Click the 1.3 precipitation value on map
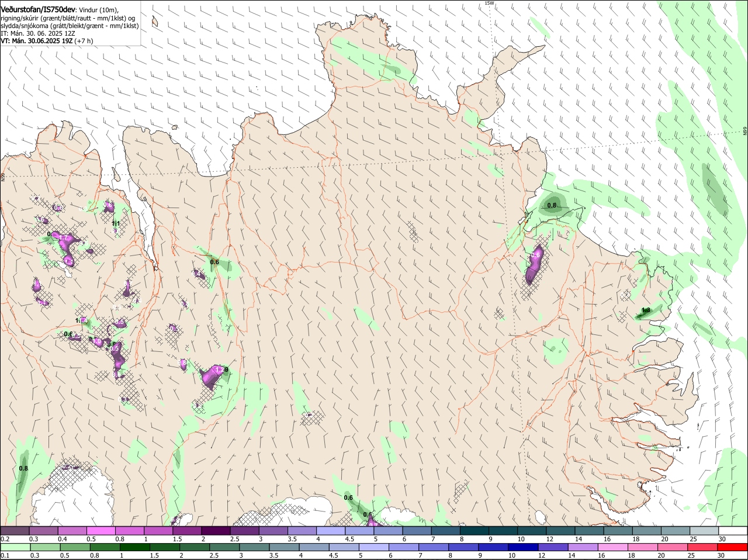Viewport: 748px width, 560px height. (646, 310)
